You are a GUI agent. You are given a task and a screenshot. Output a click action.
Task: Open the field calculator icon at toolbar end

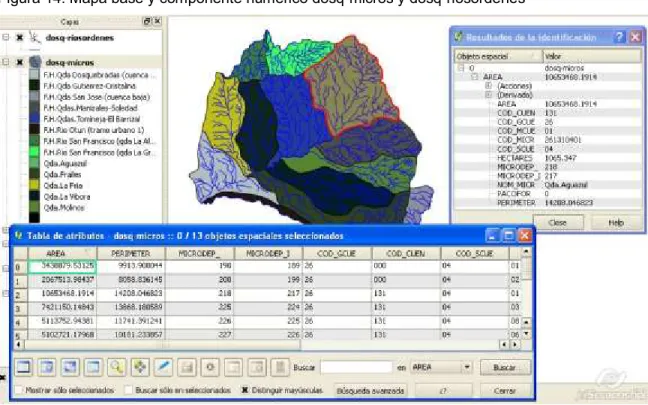[x=280, y=367]
